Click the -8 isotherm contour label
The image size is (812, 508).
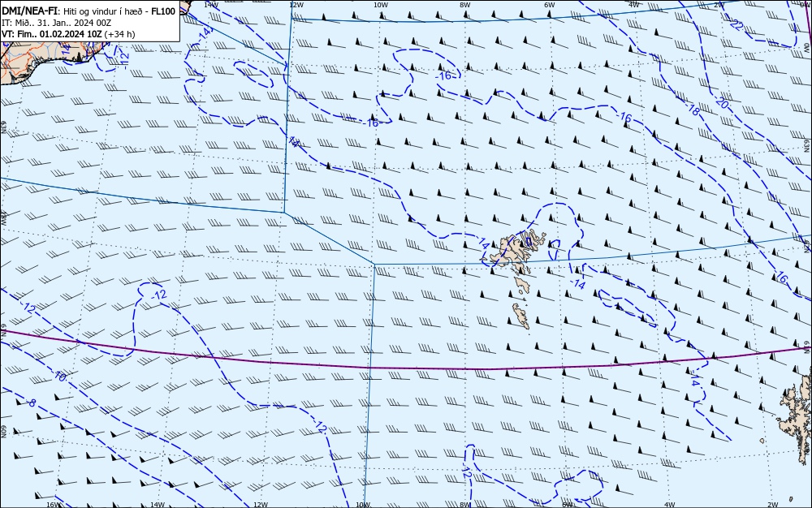(x=31, y=403)
